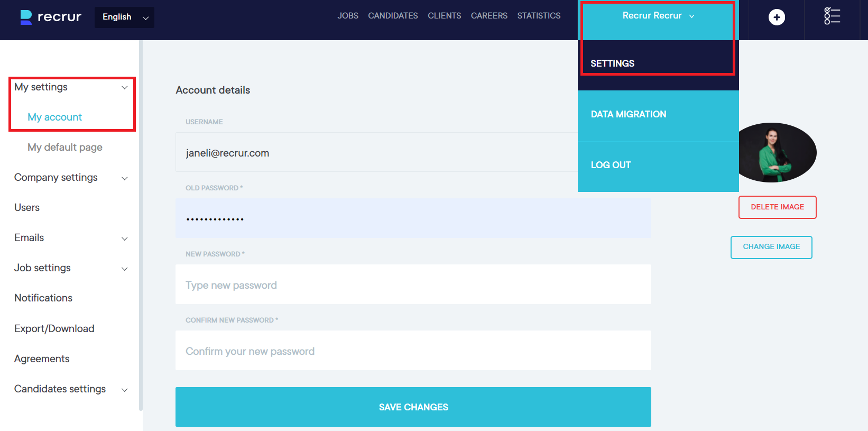Click Log Out in the dropdown

click(611, 165)
